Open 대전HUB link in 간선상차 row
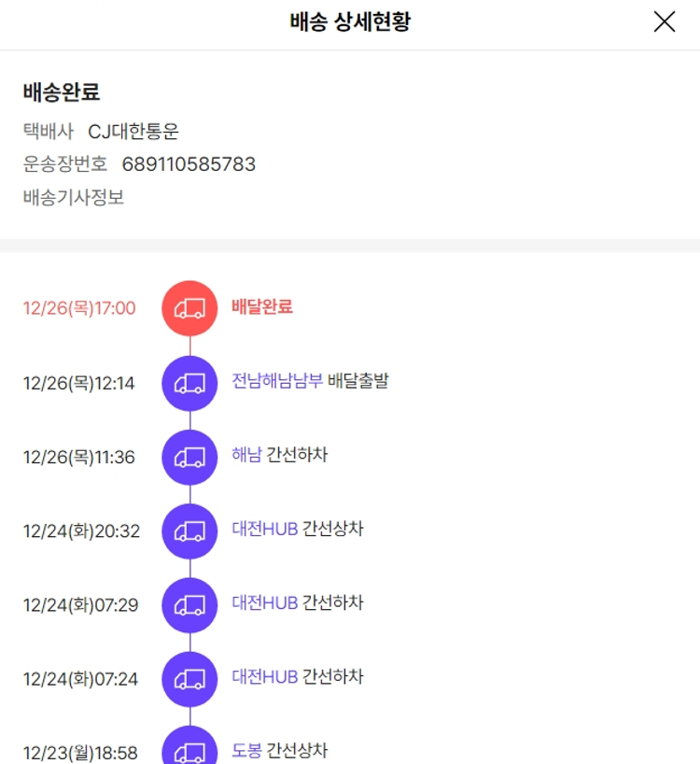 tap(264, 530)
